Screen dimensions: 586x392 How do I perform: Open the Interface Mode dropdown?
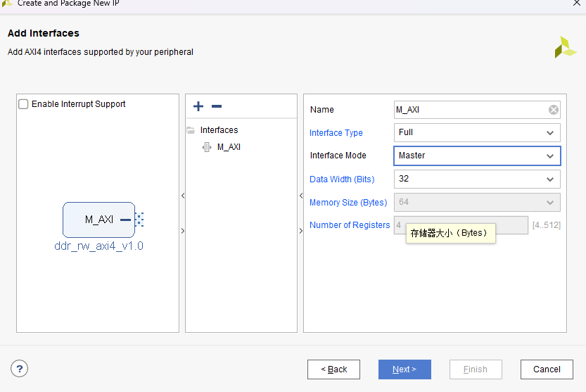[x=549, y=156]
